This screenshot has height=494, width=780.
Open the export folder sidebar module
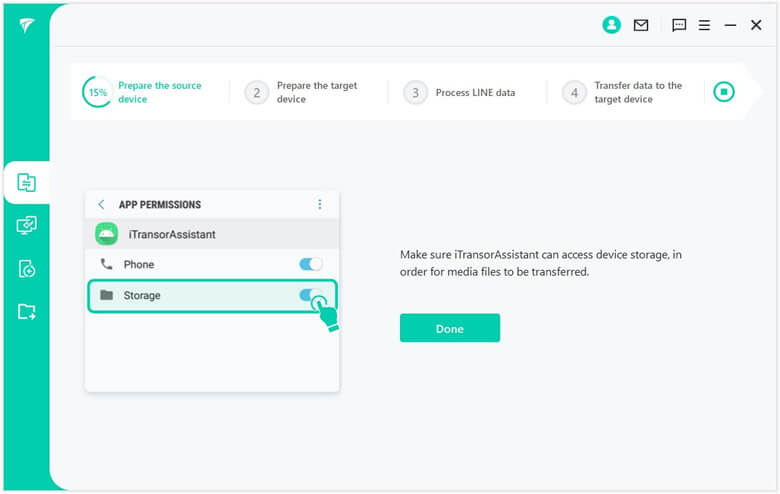pyautogui.click(x=26, y=312)
